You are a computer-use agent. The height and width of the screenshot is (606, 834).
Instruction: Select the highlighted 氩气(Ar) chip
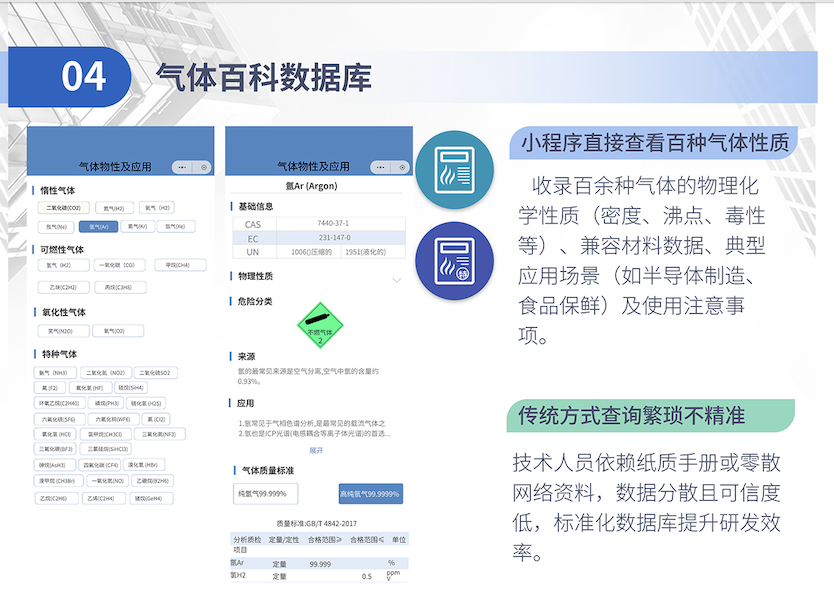click(x=98, y=227)
